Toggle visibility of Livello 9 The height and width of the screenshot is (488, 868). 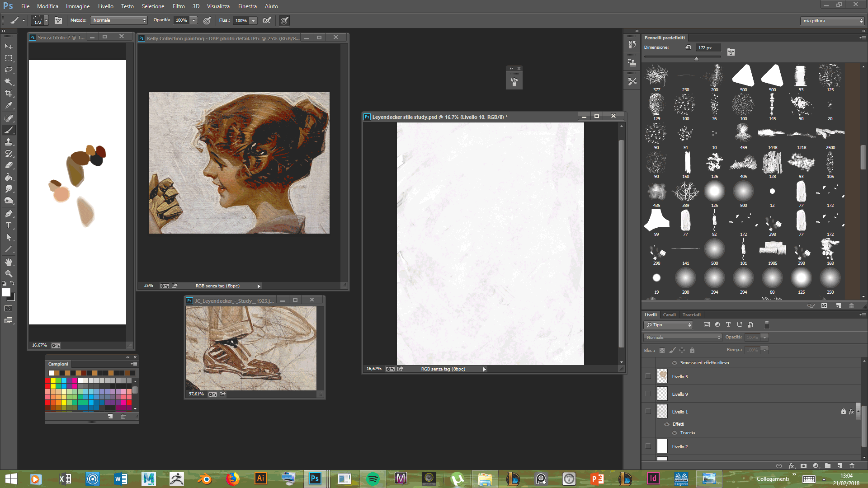click(648, 394)
